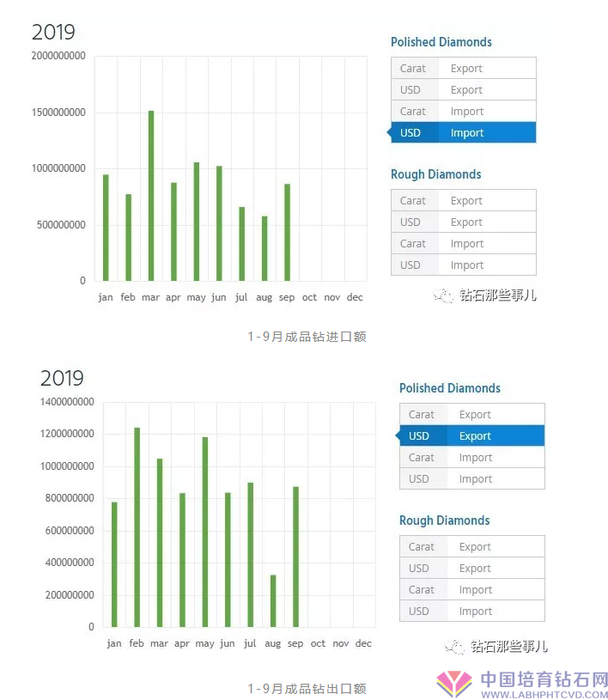Image resolution: width=608 pixels, height=700 pixels.
Task: Click the feb bar in import chart
Action: [x=129, y=238]
